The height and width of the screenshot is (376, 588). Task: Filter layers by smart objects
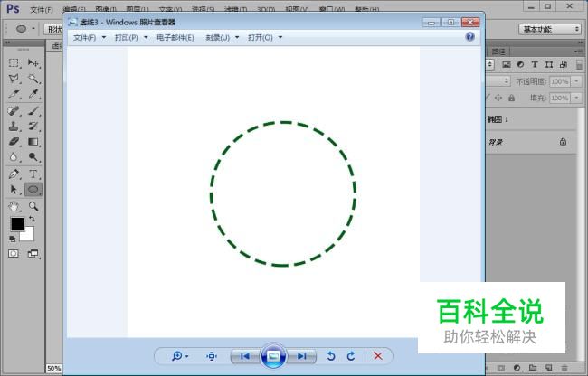pyautogui.click(x=564, y=64)
